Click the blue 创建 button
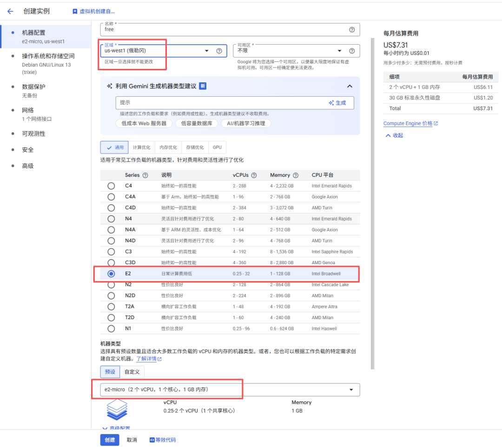This screenshot has height=448, width=502. pyautogui.click(x=109, y=440)
